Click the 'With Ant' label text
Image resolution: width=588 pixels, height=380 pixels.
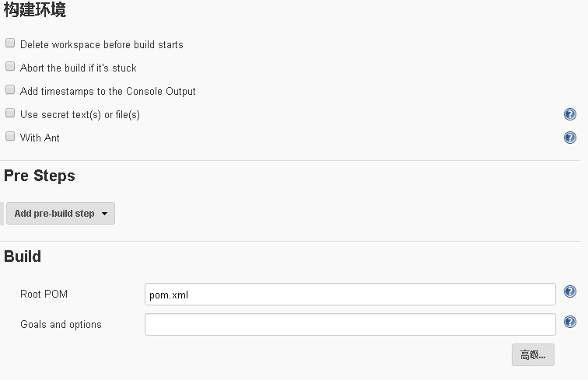[40, 138]
